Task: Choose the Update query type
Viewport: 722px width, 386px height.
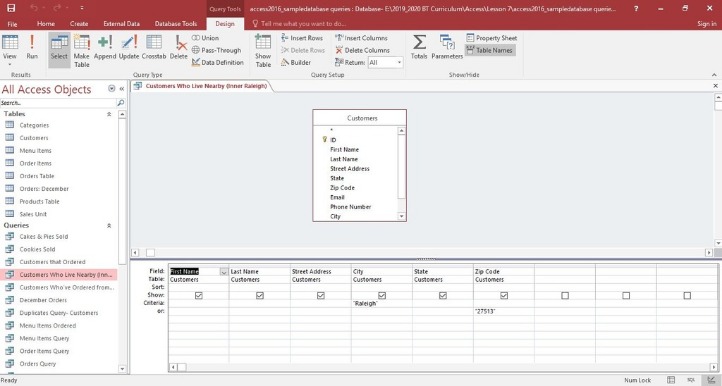Action: [x=129, y=47]
